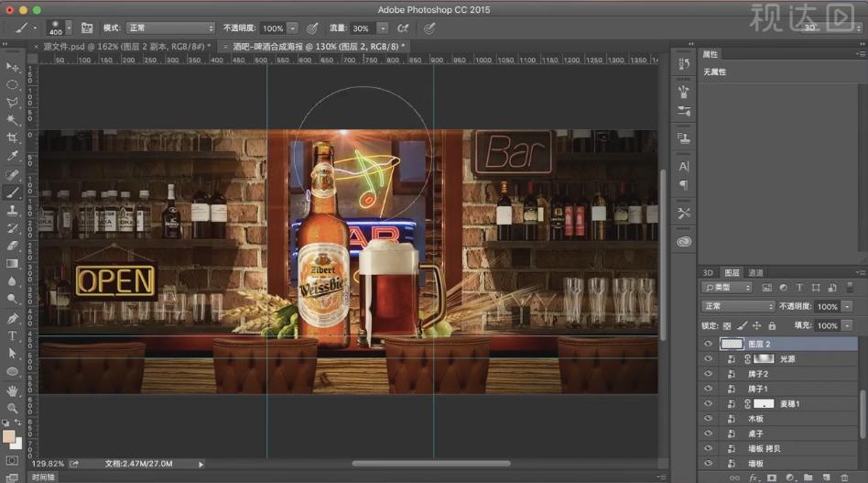This screenshot has width=868, height=483.
Task: Hide the 牌子2 layer
Action: (x=708, y=374)
